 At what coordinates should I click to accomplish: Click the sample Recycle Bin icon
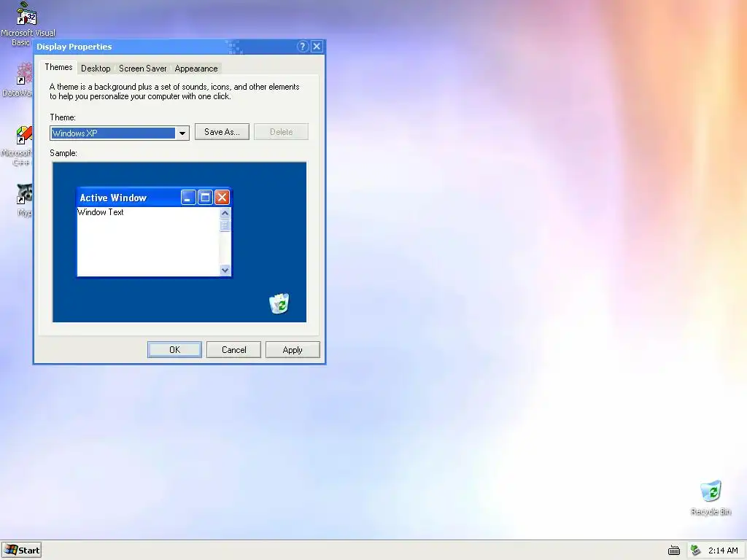coord(279,304)
